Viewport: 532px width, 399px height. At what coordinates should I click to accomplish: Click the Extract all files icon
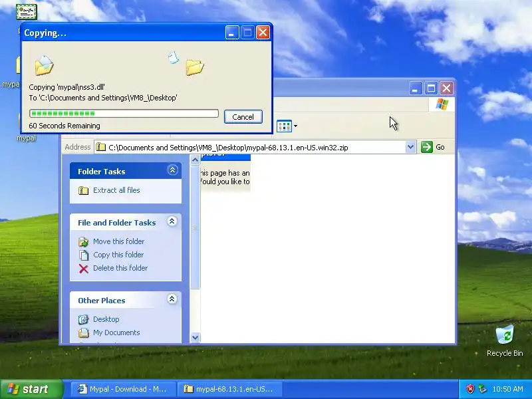pyautogui.click(x=84, y=190)
